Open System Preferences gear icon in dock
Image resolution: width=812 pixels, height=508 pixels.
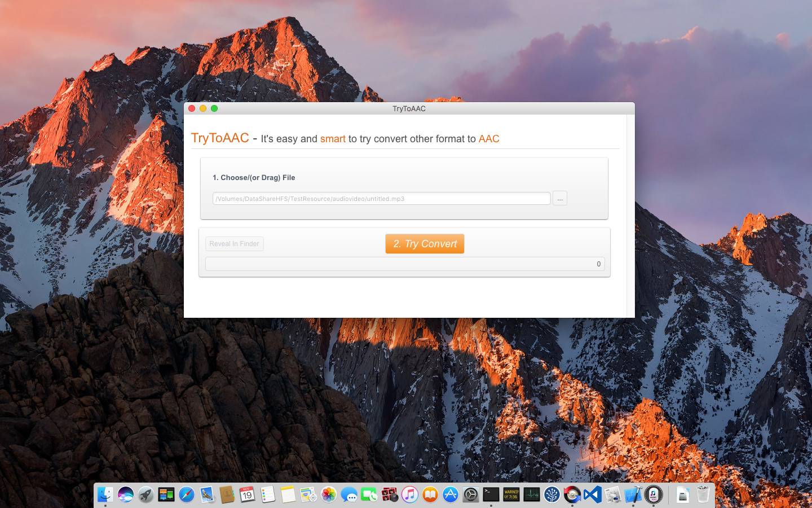(x=470, y=495)
